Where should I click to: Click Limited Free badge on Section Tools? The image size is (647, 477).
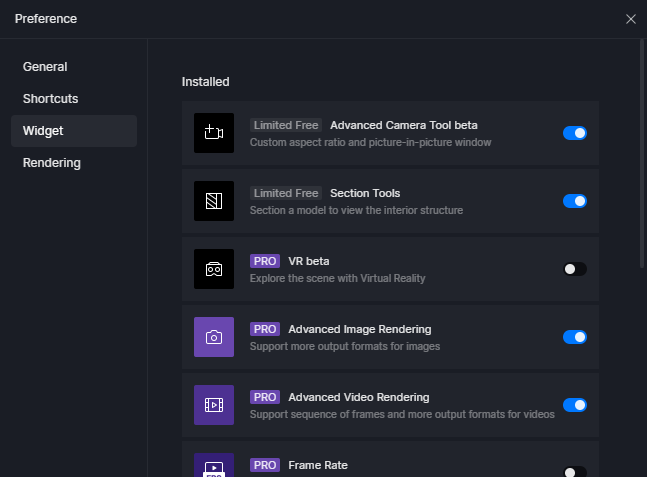click(286, 193)
